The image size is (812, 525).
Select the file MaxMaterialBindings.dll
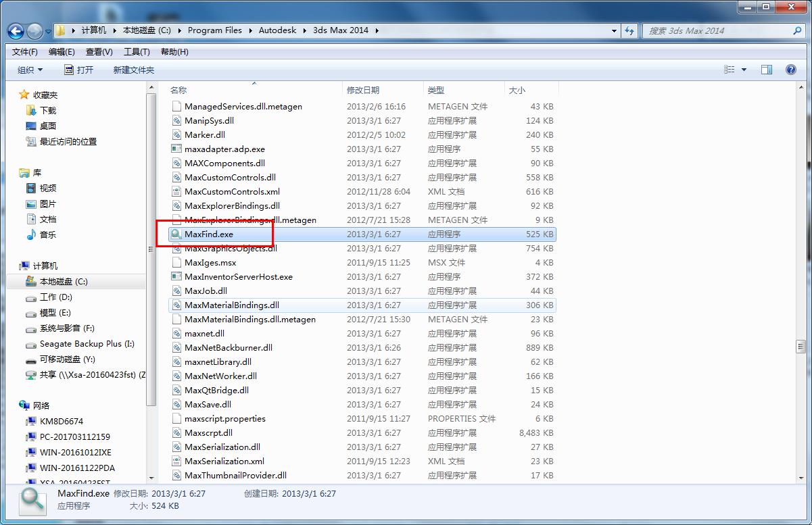(362, 305)
